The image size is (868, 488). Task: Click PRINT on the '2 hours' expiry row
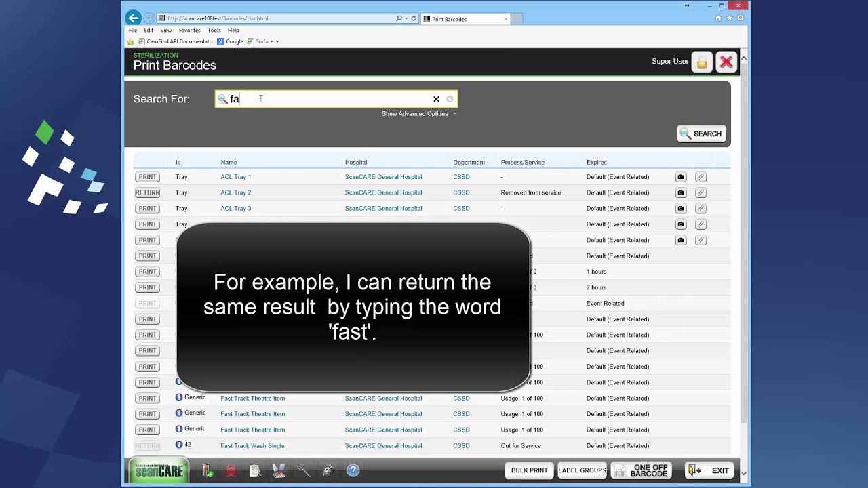[x=147, y=287]
